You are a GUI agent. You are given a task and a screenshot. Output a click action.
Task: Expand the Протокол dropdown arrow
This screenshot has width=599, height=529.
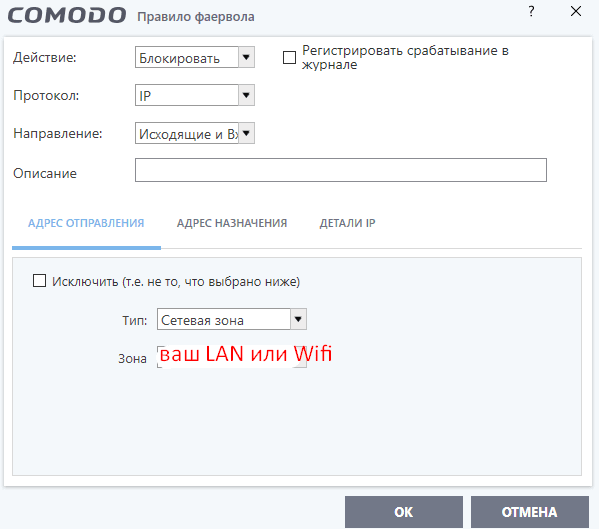tap(246, 95)
